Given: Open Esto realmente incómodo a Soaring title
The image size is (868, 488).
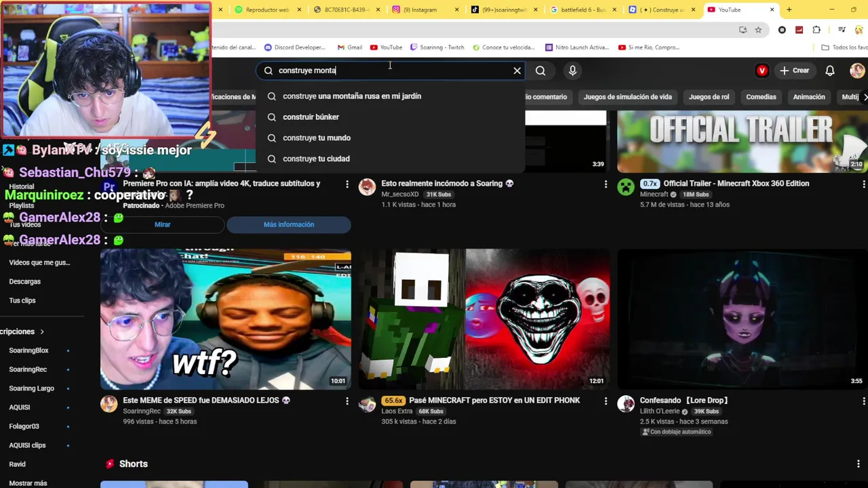Looking at the screenshot, I should click(448, 184).
